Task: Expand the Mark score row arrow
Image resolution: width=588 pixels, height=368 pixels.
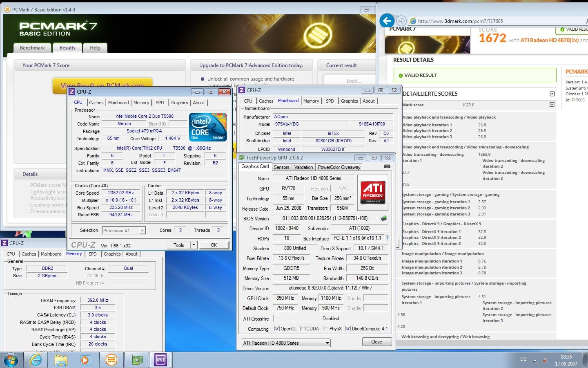Action: 552,105
